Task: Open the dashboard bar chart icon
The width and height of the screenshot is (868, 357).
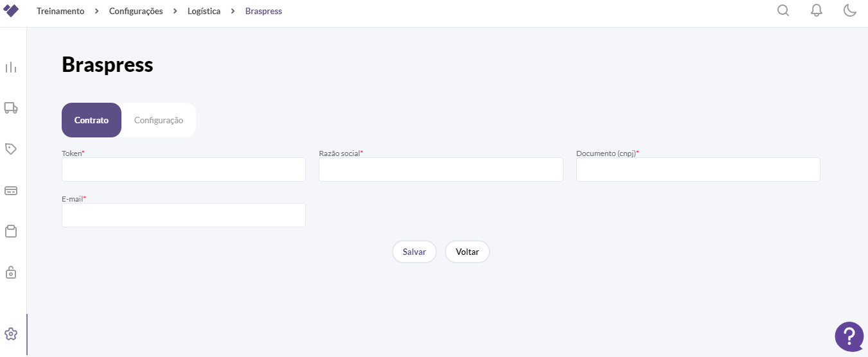Action: click(11, 67)
